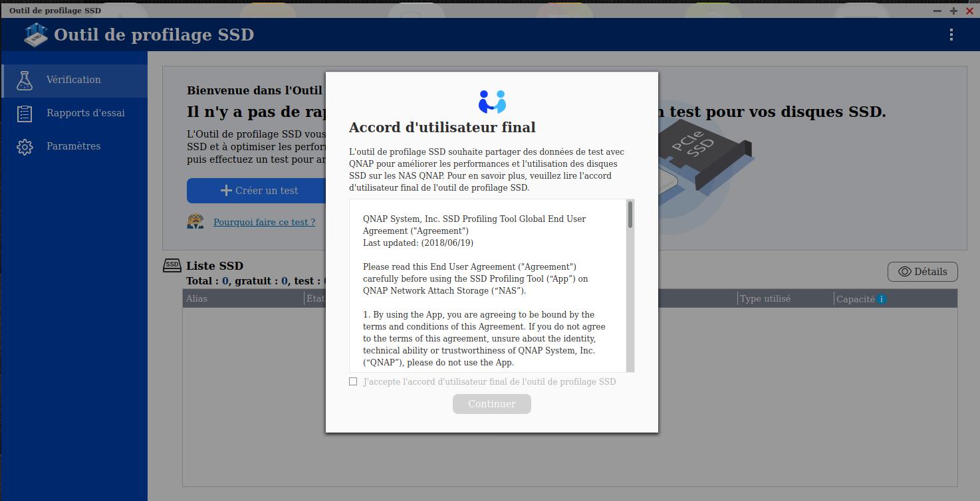Image resolution: width=980 pixels, height=501 pixels.
Task: Show SSD details with Détails button
Action: click(922, 272)
